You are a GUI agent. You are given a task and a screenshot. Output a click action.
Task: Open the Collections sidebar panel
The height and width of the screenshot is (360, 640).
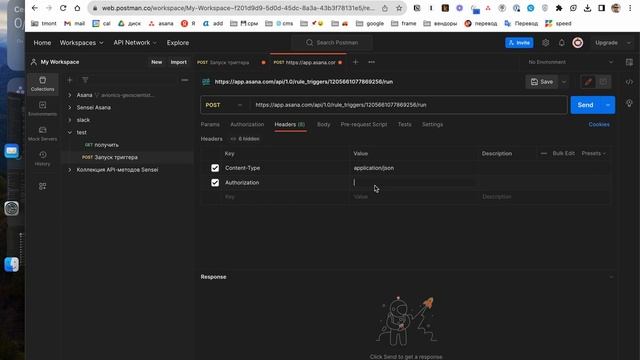pos(42,84)
